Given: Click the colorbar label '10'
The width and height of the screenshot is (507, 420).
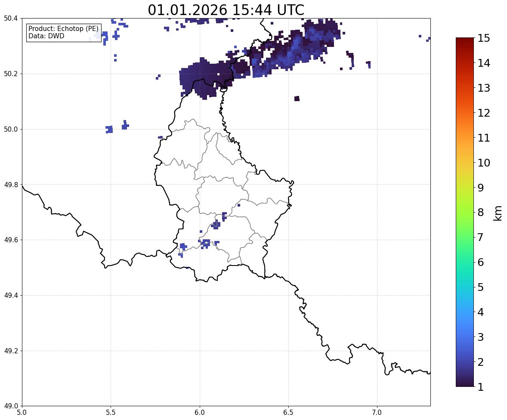Looking at the screenshot, I should [484, 163].
